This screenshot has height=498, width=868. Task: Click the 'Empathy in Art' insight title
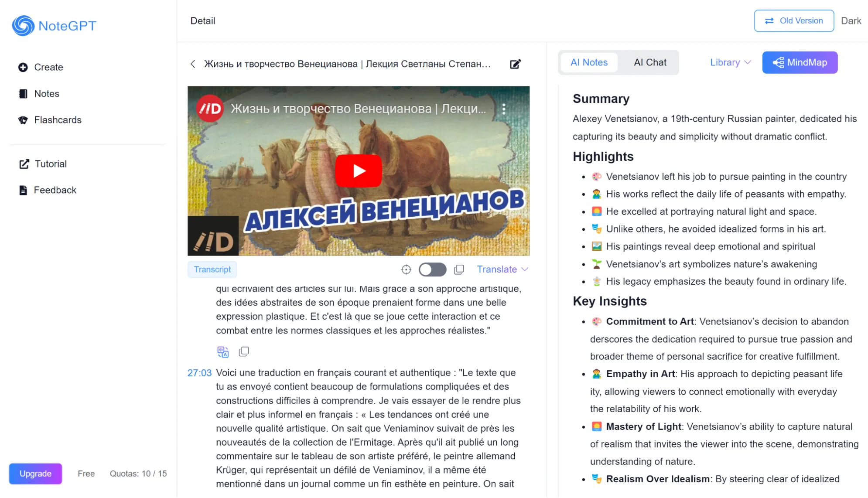pos(640,374)
